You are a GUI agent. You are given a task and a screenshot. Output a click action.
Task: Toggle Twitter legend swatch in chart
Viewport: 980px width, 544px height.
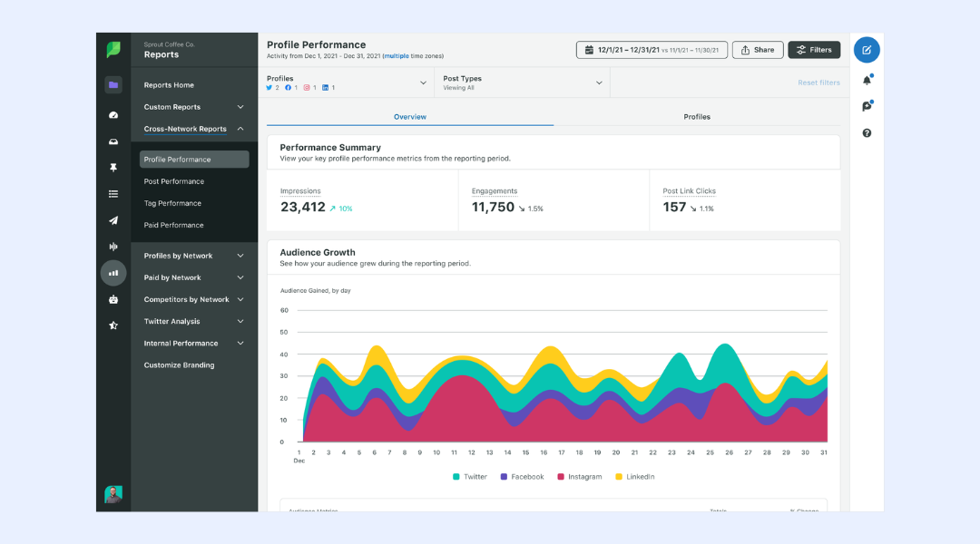[x=456, y=477]
